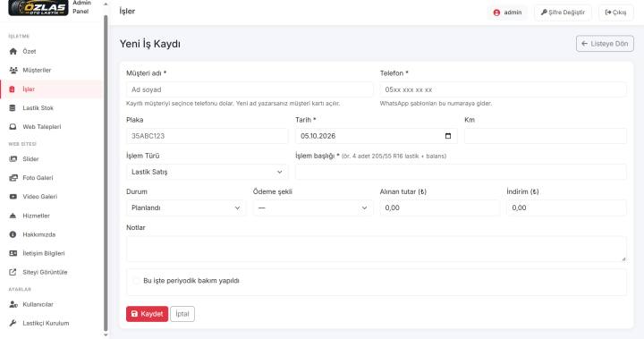Click the admin user button
The width and height of the screenshot is (644, 339).
tap(508, 13)
